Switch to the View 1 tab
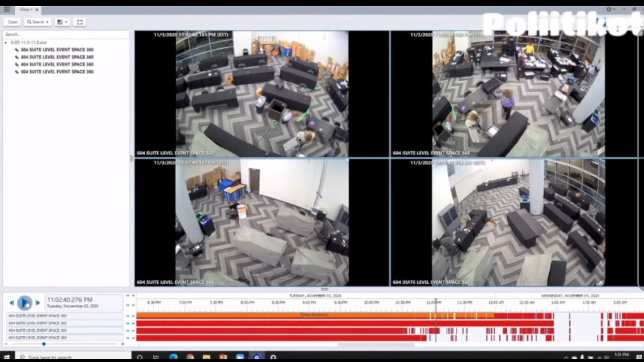Screen dimensions: 644x362 pyautogui.click(x=26, y=10)
